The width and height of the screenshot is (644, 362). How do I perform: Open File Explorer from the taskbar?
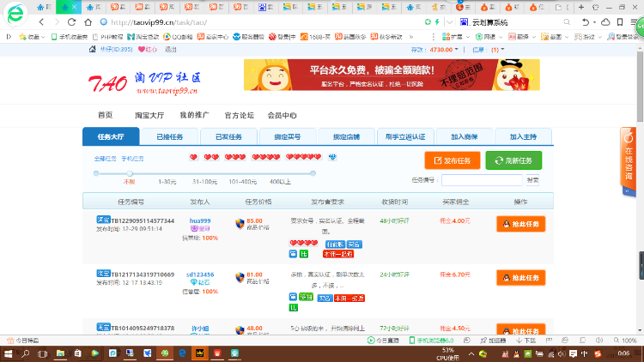tap(60, 353)
